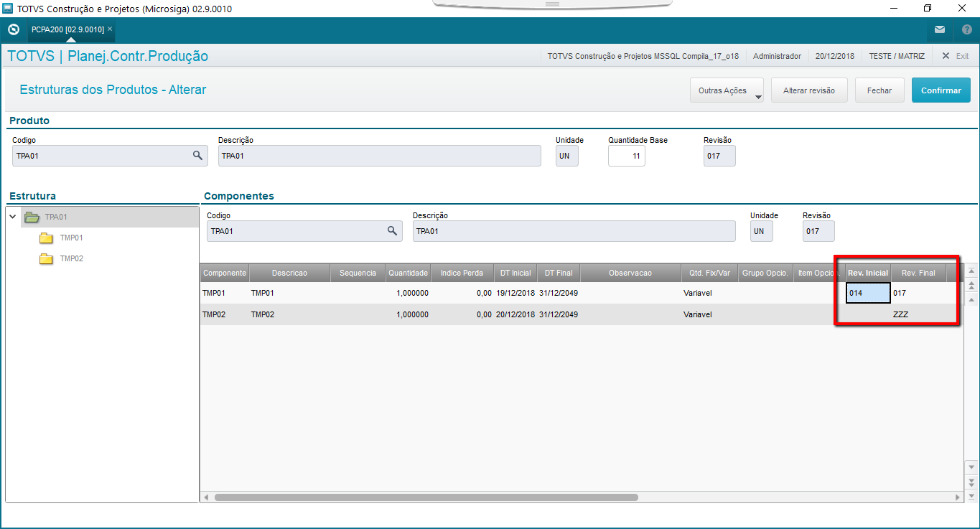Click the TMP02 cell in Componente column

tap(225, 314)
